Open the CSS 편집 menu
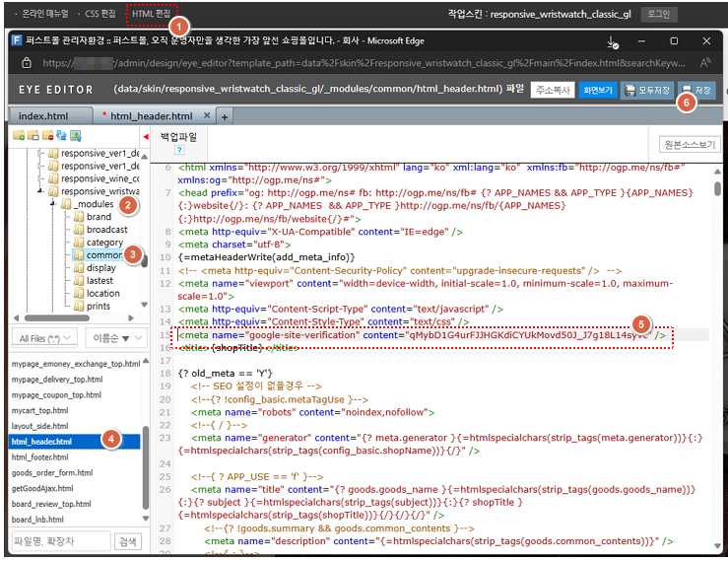The width and height of the screenshot is (728, 561). 99,15
